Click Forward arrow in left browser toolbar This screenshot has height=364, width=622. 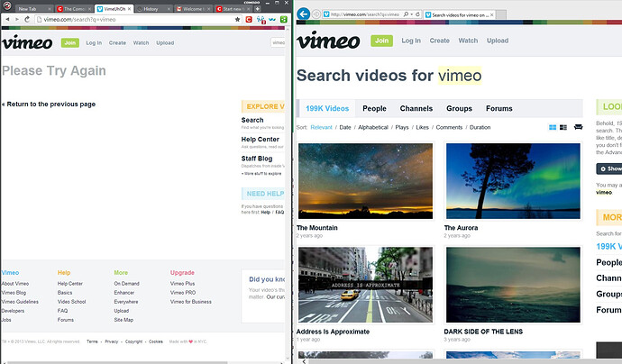point(16,19)
